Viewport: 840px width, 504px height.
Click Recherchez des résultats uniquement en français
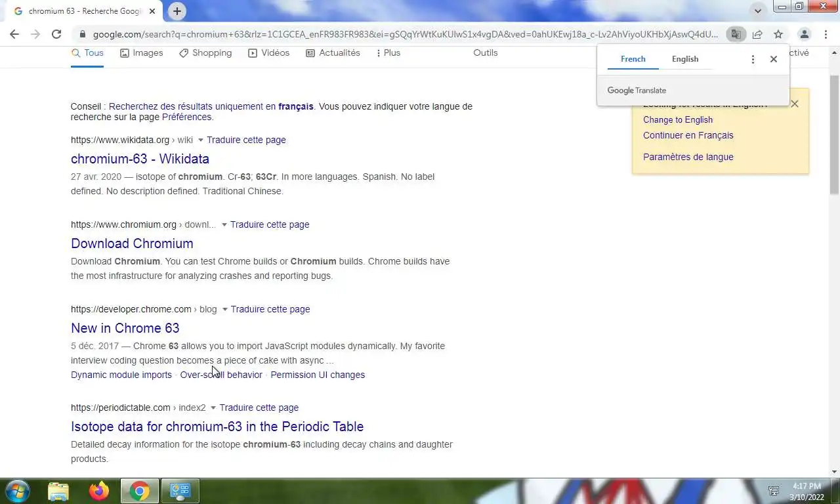click(x=211, y=106)
